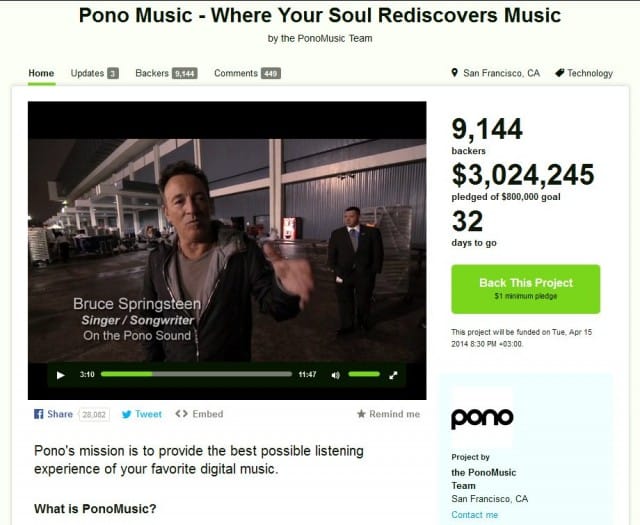Screen dimensions: 640x525
Task: Open the Embed code option
Action: [x=199, y=414]
